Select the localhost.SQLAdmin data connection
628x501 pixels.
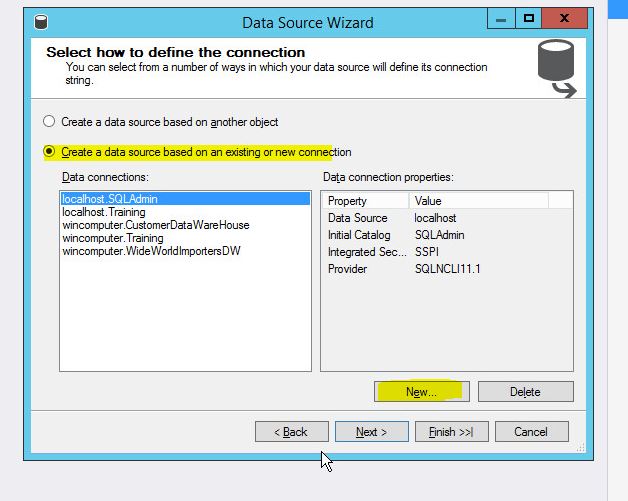point(110,199)
